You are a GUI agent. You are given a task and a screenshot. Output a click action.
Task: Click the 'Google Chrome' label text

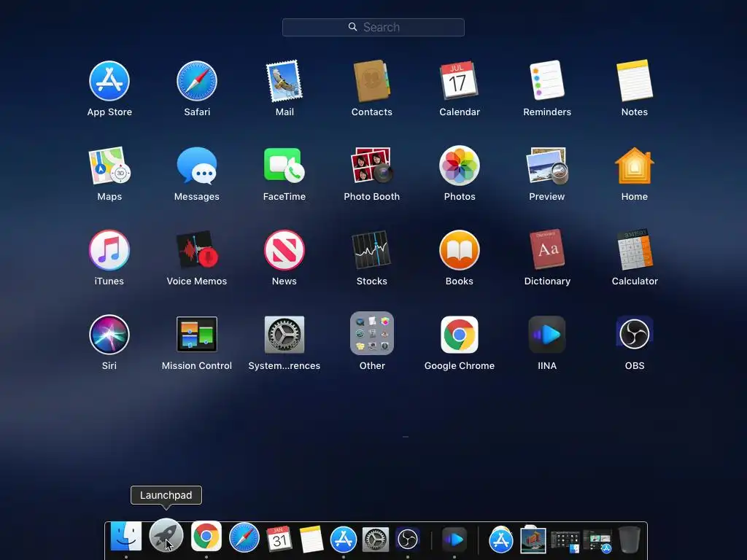click(460, 366)
